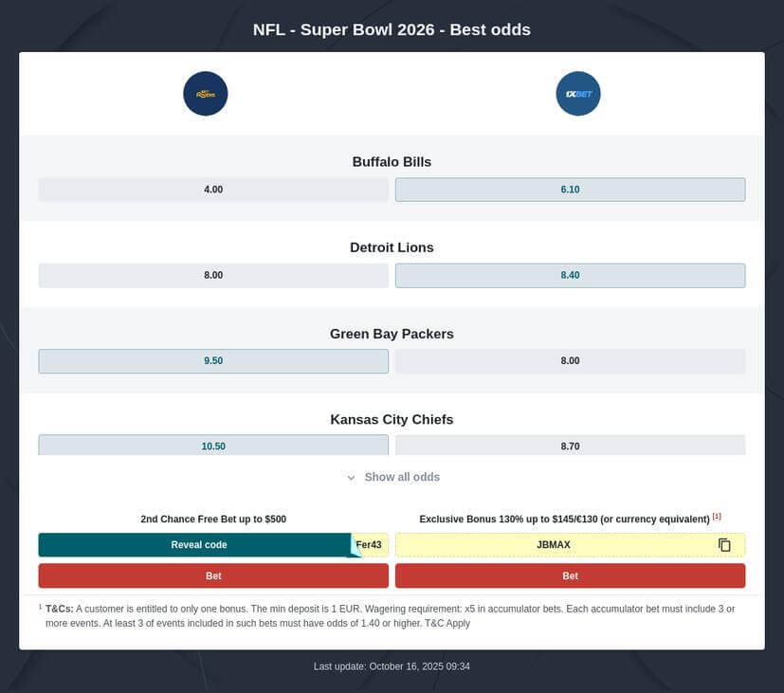Copy the JBMAX promo code icon
Screen dimensions: 784x693
[724, 545]
